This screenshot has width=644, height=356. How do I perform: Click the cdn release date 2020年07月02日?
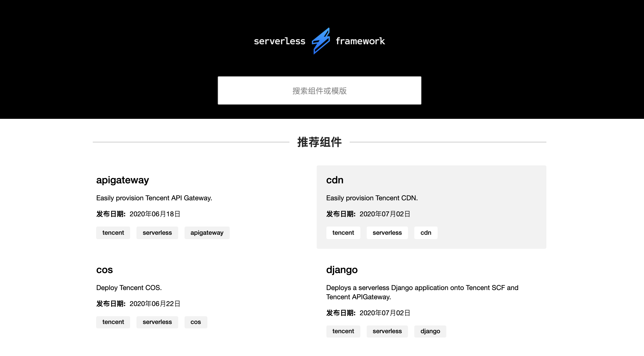click(x=385, y=214)
